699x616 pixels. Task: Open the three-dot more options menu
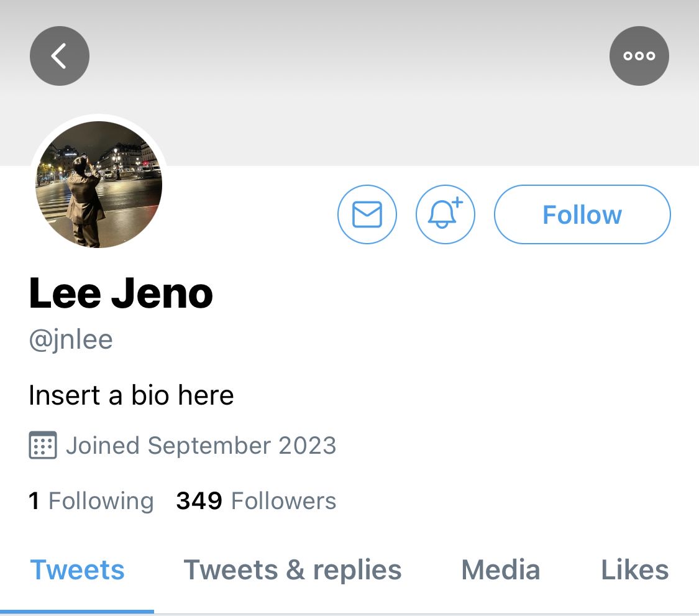(639, 56)
